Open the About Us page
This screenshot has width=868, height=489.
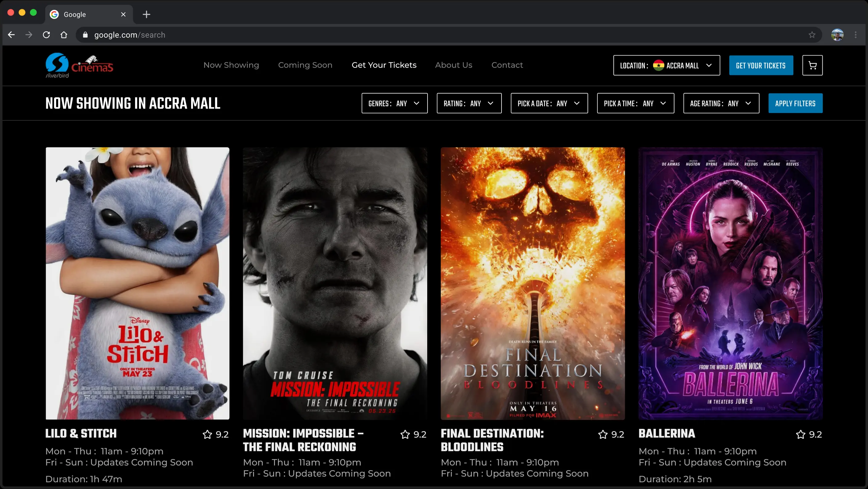pyautogui.click(x=453, y=65)
